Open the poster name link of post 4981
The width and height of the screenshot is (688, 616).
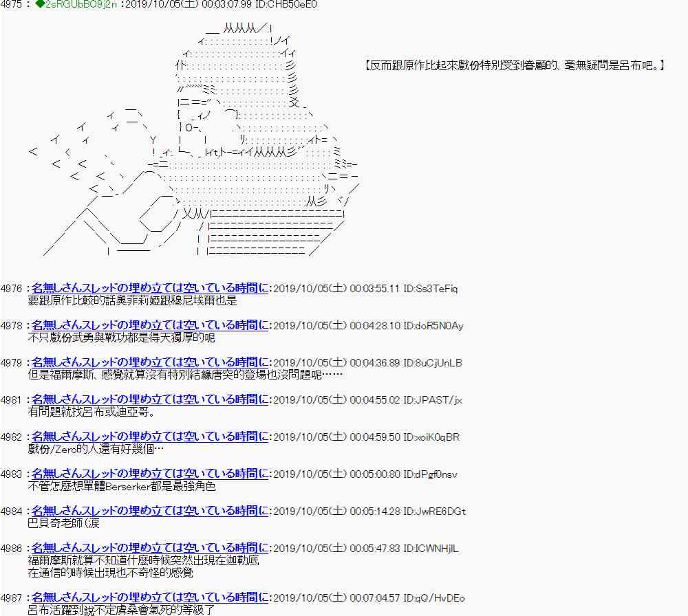click(x=149, y=399)
